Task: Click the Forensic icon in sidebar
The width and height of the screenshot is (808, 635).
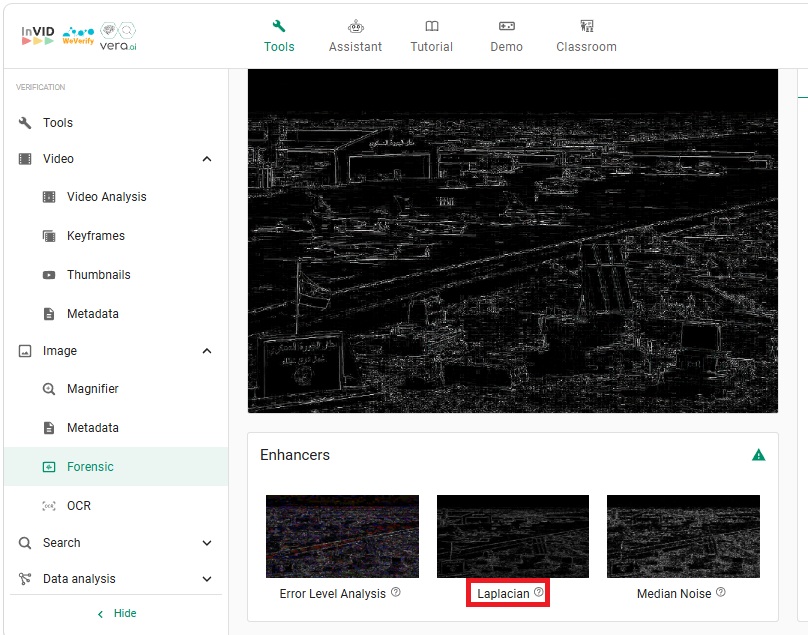Action: click(x=49, y=467)
